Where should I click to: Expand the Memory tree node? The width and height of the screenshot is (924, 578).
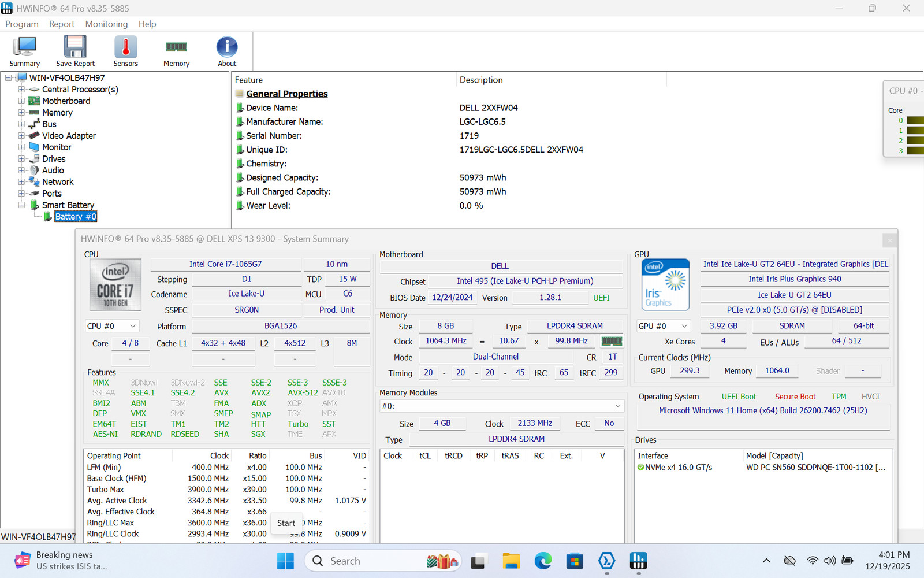click(21, 112)
